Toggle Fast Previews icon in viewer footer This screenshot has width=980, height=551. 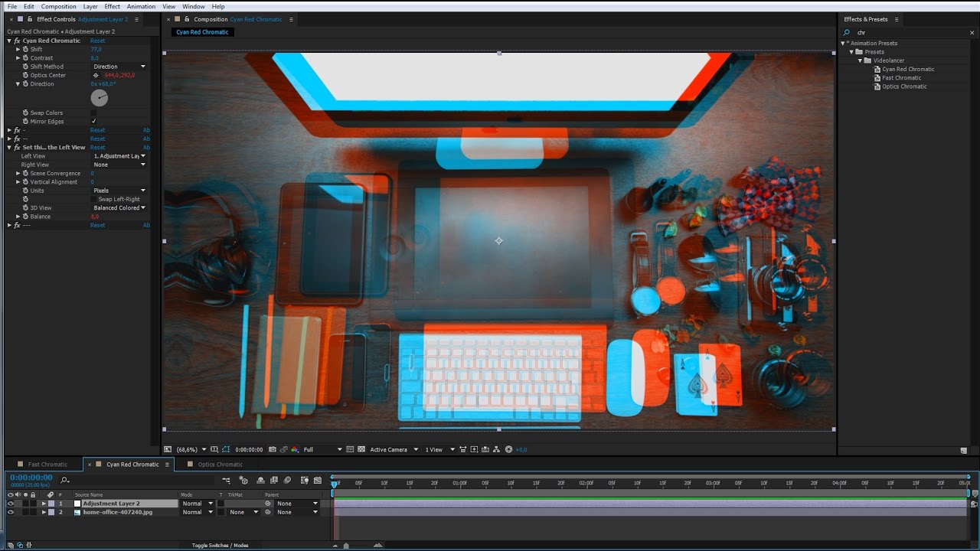click(x=475, y=449)
